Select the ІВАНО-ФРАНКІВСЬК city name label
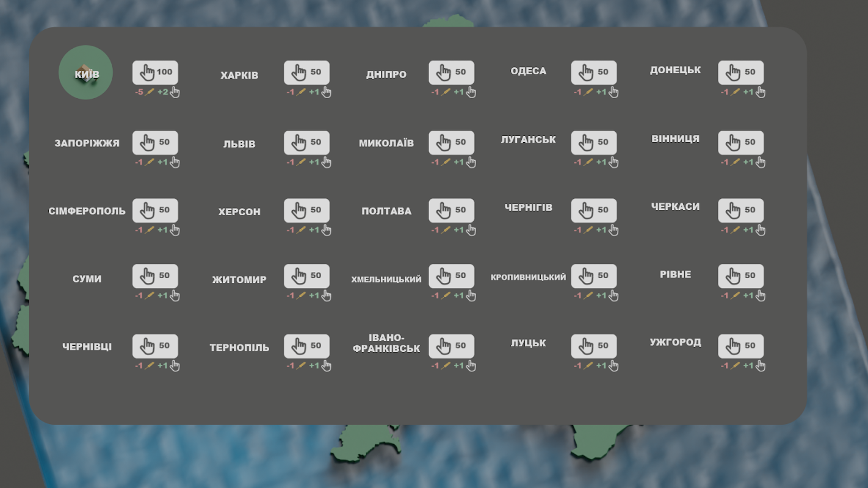The width and height of the screenshot is (868, 488). [x=386, y=343]
